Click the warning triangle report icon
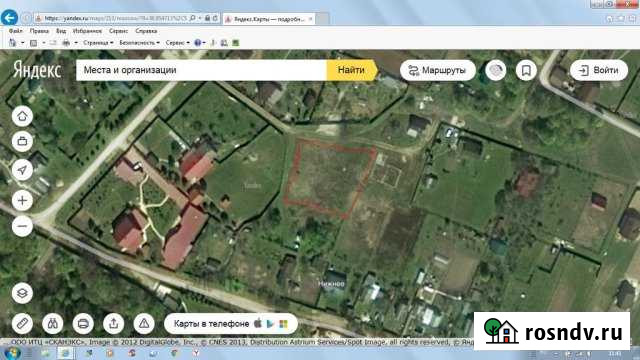The image size is (640, 360). pyautogui.click(x=144, y=324)
